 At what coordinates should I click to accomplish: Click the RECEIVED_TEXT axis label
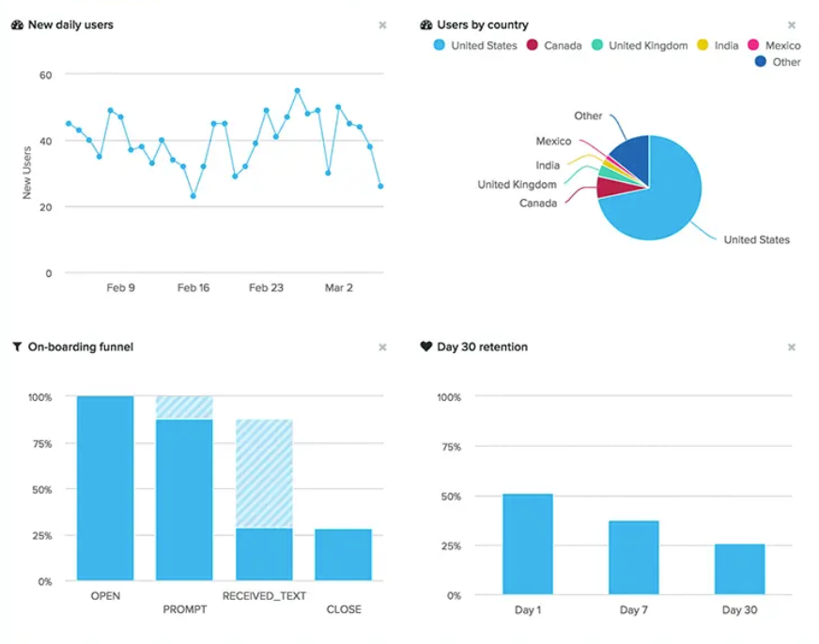[x=264, y=596]
